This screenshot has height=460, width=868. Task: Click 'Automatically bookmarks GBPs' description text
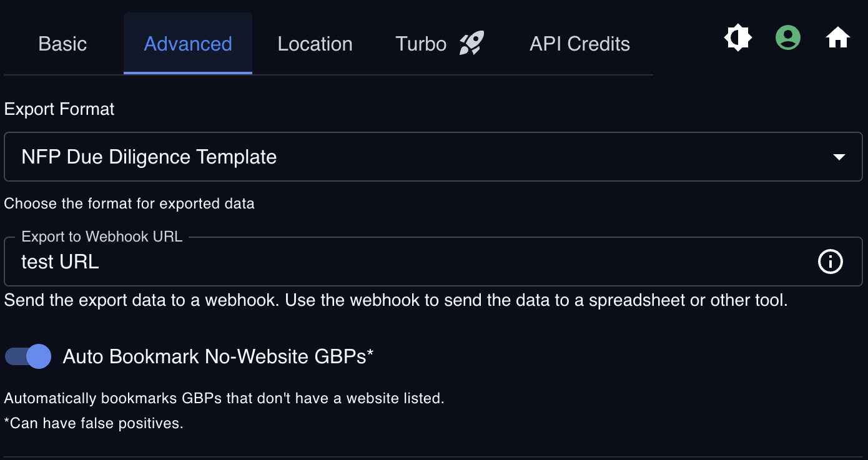pos(224,398)
